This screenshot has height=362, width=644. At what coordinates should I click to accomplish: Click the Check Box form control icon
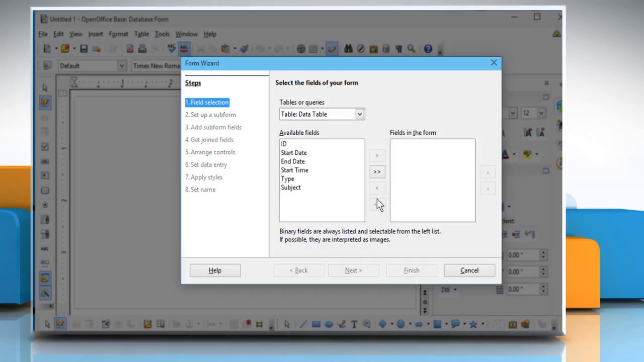click(x=45, y=146)
